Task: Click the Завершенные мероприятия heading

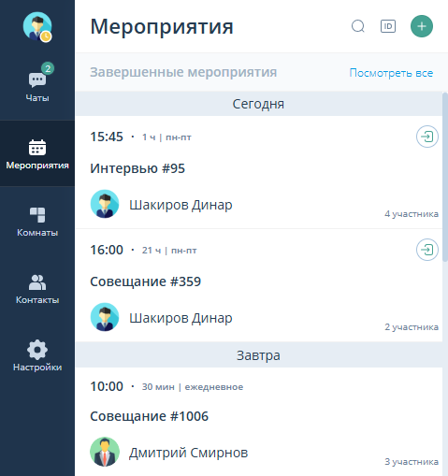Action: tap(183, 72)
